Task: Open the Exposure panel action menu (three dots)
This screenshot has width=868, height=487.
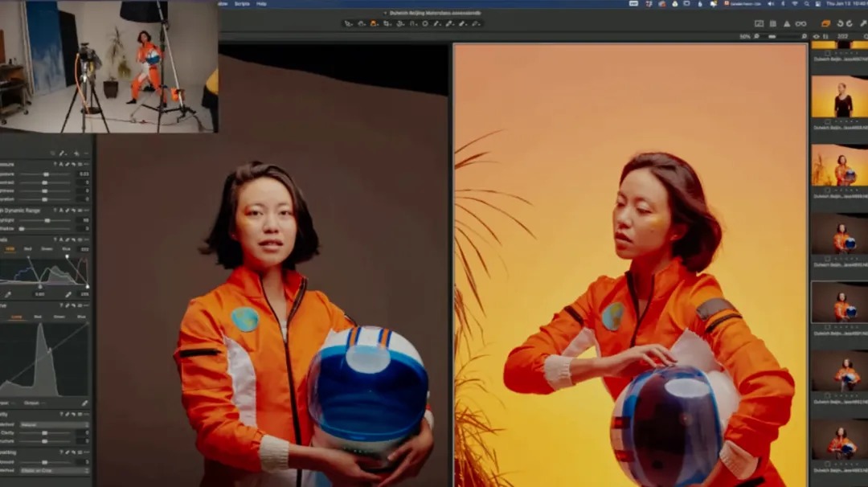Action: 86,165
